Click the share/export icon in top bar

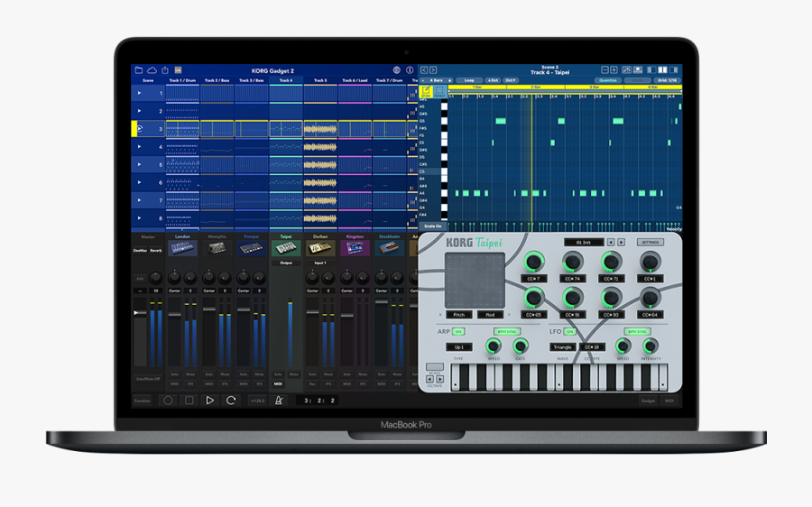pyautogui.click(x=165, y=69)
